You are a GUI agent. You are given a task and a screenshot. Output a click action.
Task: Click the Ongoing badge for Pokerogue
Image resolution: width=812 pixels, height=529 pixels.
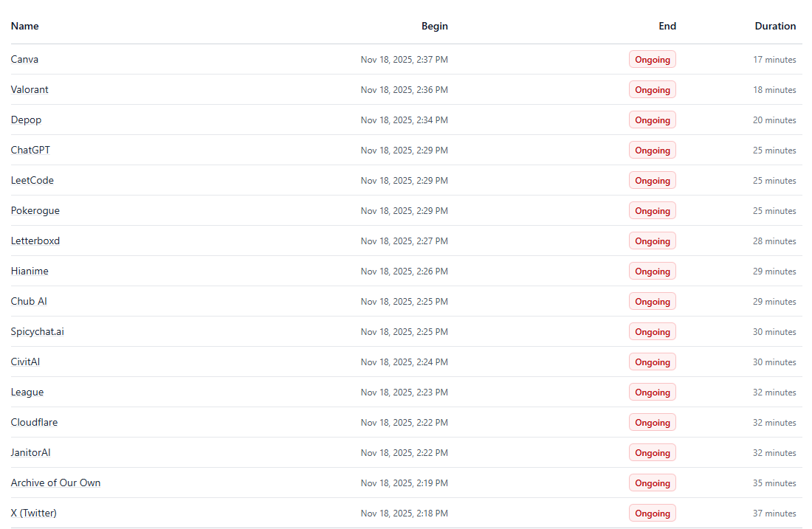click(x=653, y=211)
